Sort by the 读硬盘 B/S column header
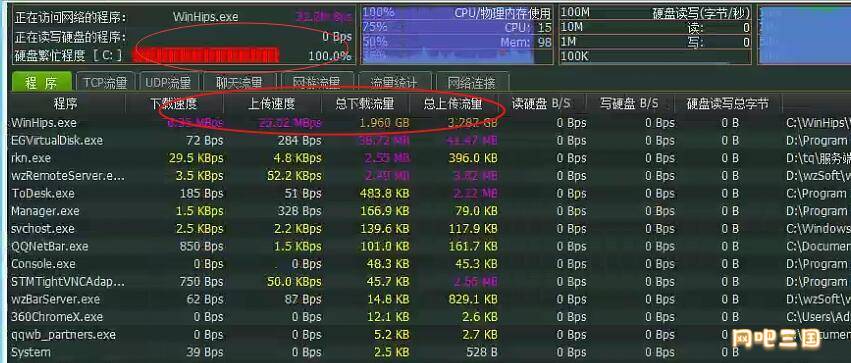Viewport: 851px width, 363px height. [541, 103]
